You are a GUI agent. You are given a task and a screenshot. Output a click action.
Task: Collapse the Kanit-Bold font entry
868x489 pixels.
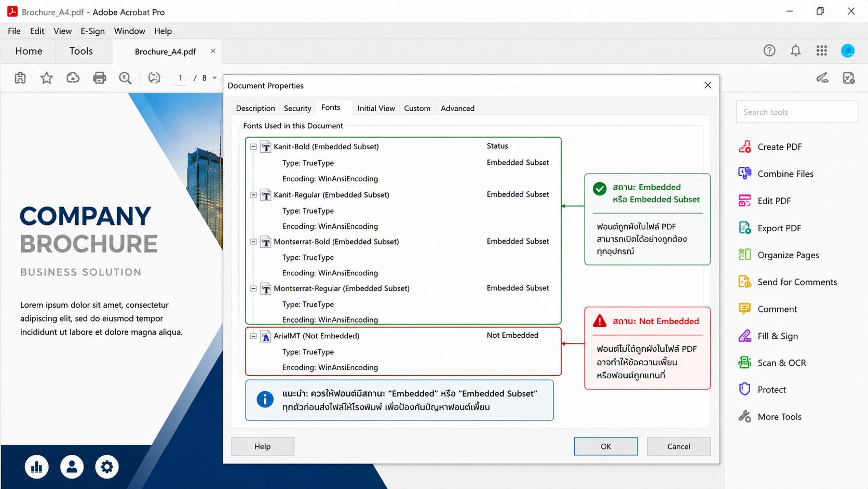253,147
